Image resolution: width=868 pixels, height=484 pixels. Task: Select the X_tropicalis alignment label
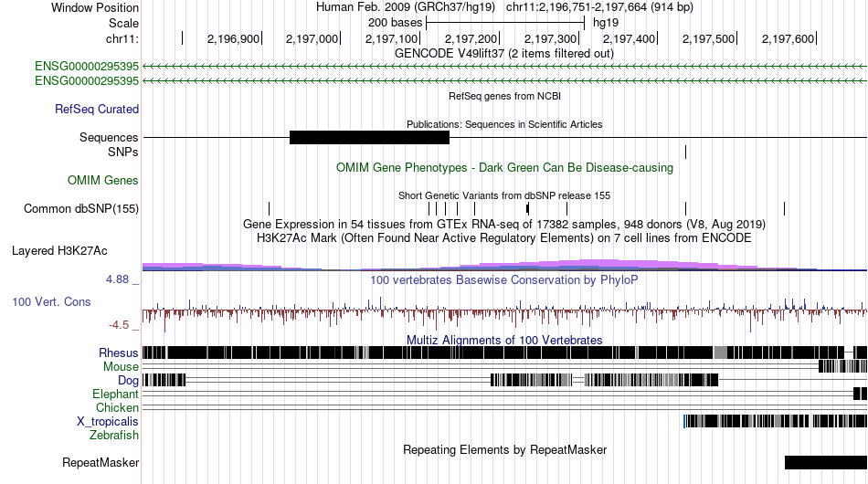click(x=108, y=422)
